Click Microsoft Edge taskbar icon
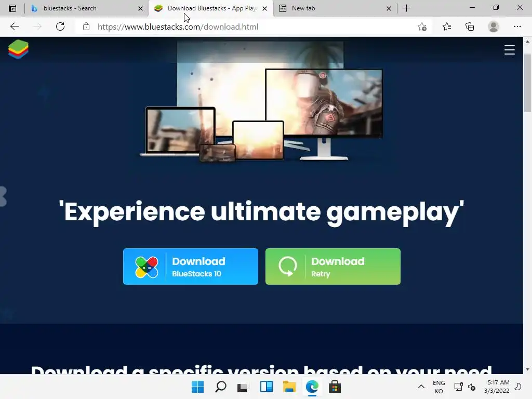Image resolution: width=532 pixels, height=399 pixels. (x=312, y=387)
